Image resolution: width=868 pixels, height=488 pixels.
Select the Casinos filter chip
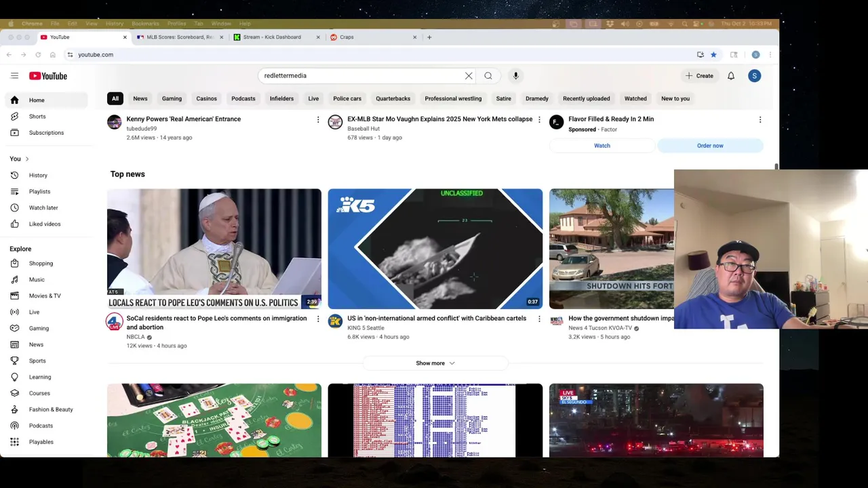pos(207,98)
